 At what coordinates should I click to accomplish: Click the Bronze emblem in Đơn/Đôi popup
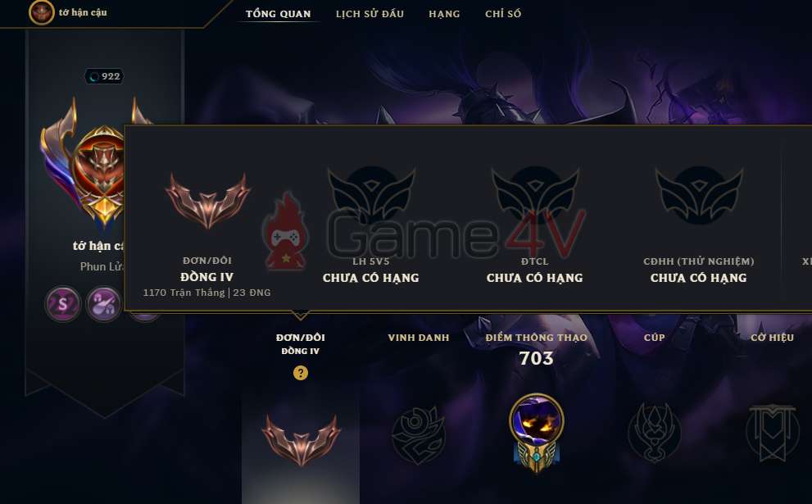pyautogui.click(x=207, y=201)
